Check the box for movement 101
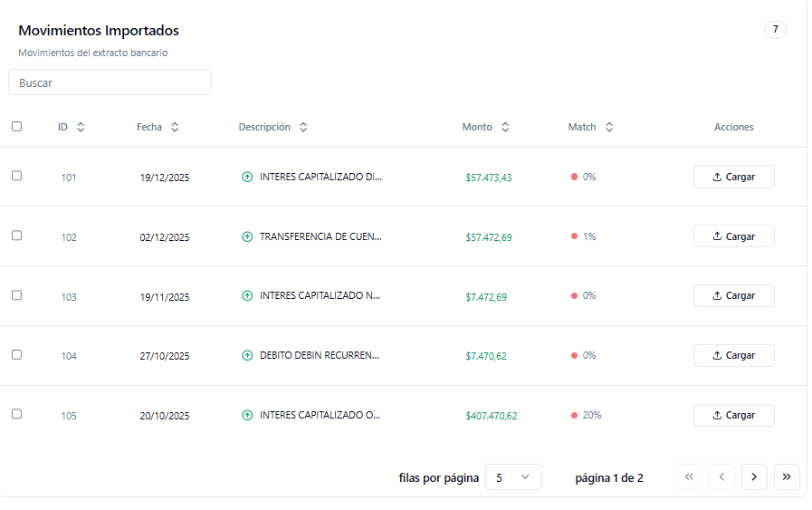This screenshot has height=510, width=812. click(x=16, y=176)
